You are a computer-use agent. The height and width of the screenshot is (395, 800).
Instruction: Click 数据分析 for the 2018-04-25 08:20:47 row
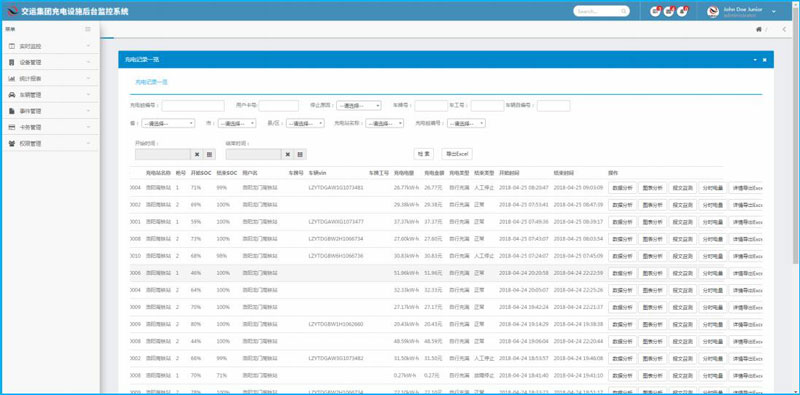tap(622, 188)
